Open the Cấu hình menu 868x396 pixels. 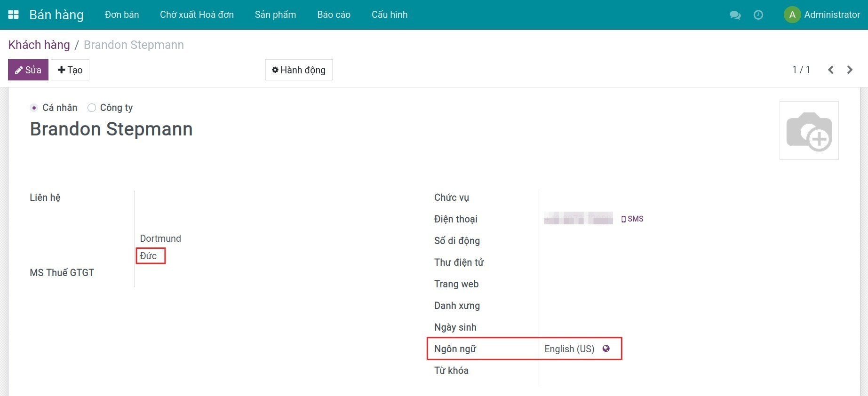[390, 15]
